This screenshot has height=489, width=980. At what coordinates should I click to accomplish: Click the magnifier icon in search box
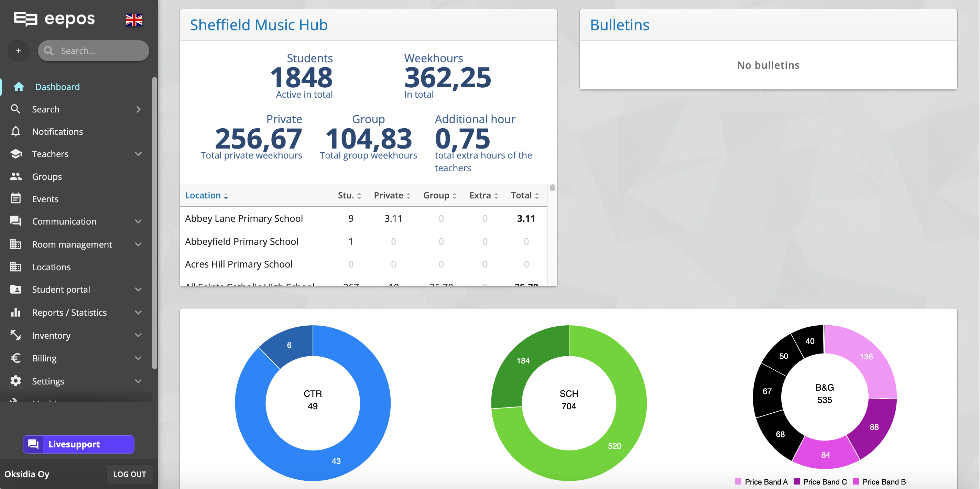(x=49, y=51)
